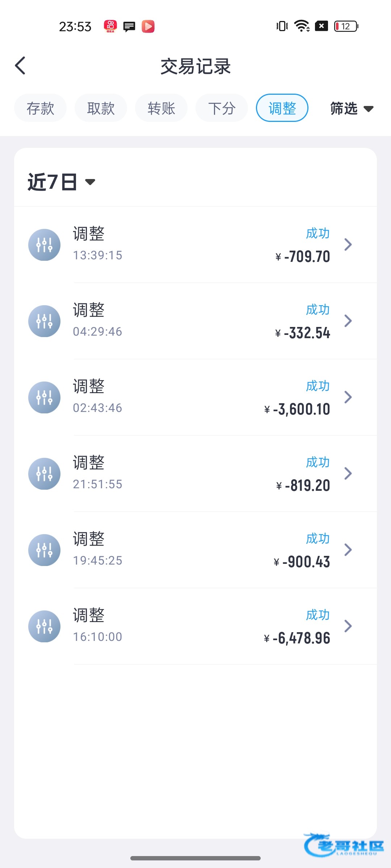The width and height of the screenshot is (391, 868).
Task: Open the 筛选 filter dropdown
Action: pyautogui.click(x=351, y=109)
